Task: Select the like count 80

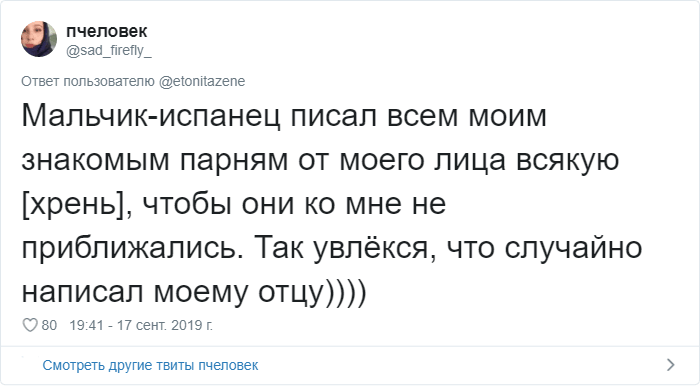Action: coord(49,325)
